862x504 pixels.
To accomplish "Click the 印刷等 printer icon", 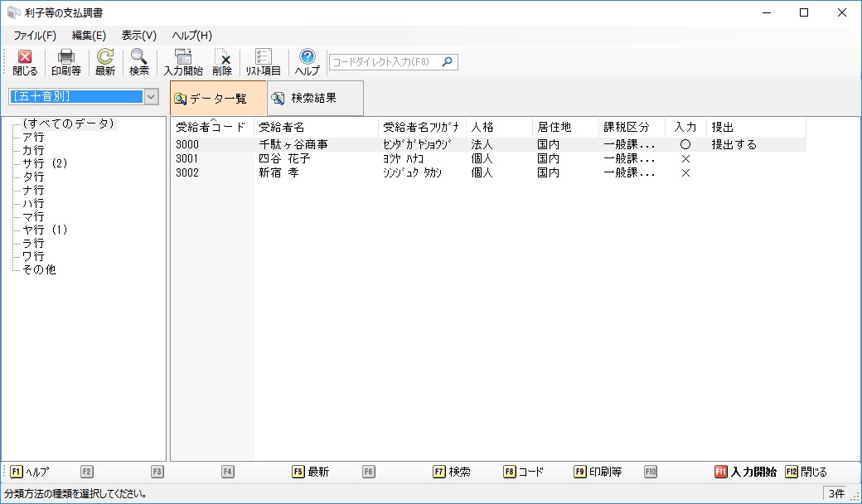I will (66, 62).
